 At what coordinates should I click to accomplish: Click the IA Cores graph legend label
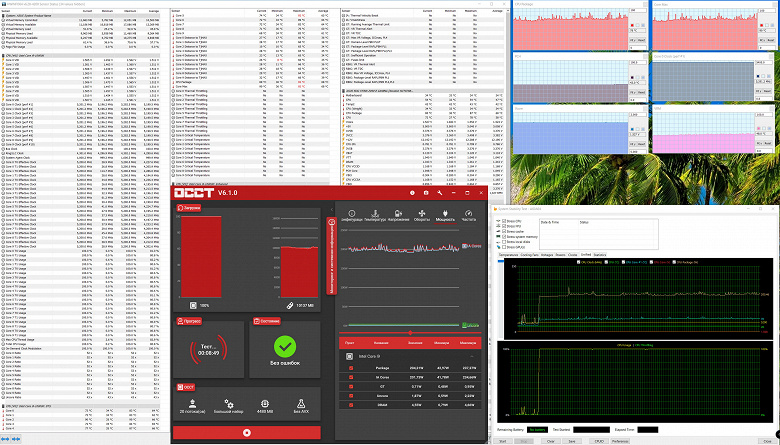coord(472,246)
